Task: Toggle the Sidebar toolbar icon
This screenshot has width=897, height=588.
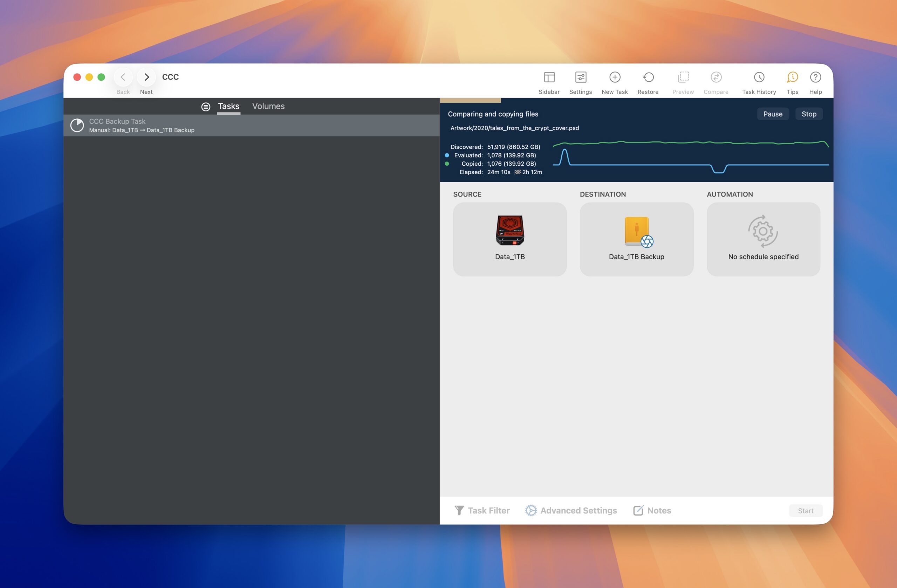Action: pyautogui.click(x=549, y=77)
